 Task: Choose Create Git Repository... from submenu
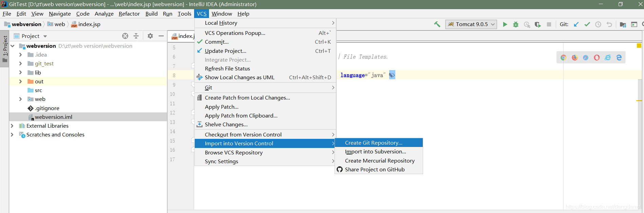coord(379,143)
